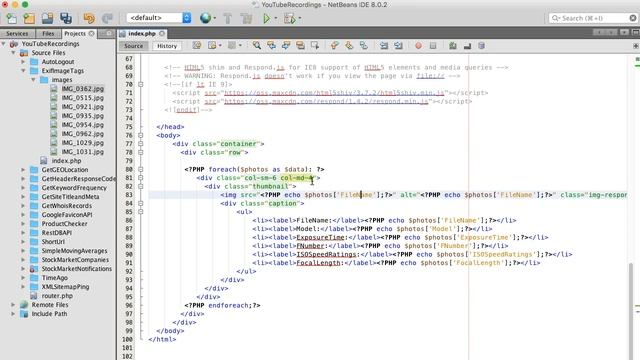The image size is (640, 360).
Task: Click the Next Bookmark icon
Action: [349, 46]
